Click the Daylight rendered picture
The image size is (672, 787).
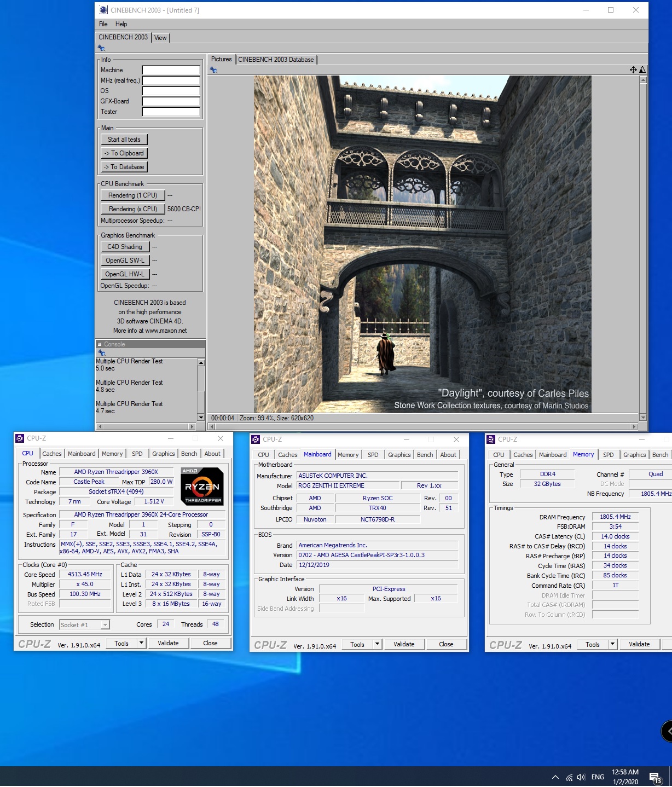422,244
